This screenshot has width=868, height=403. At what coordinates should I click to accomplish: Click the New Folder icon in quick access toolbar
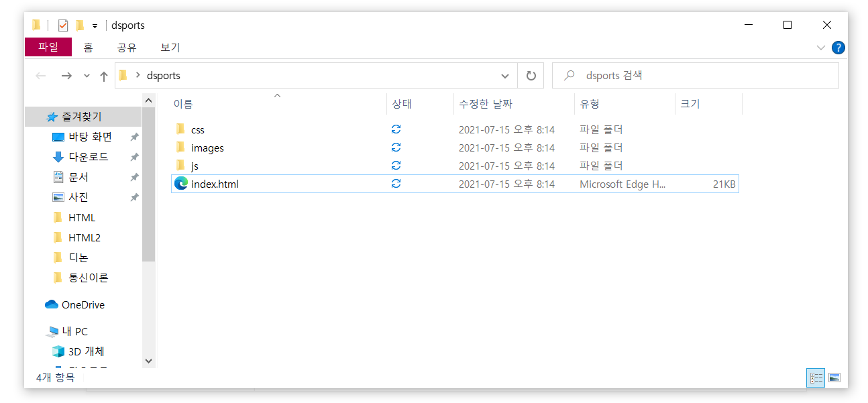(80, 25)
